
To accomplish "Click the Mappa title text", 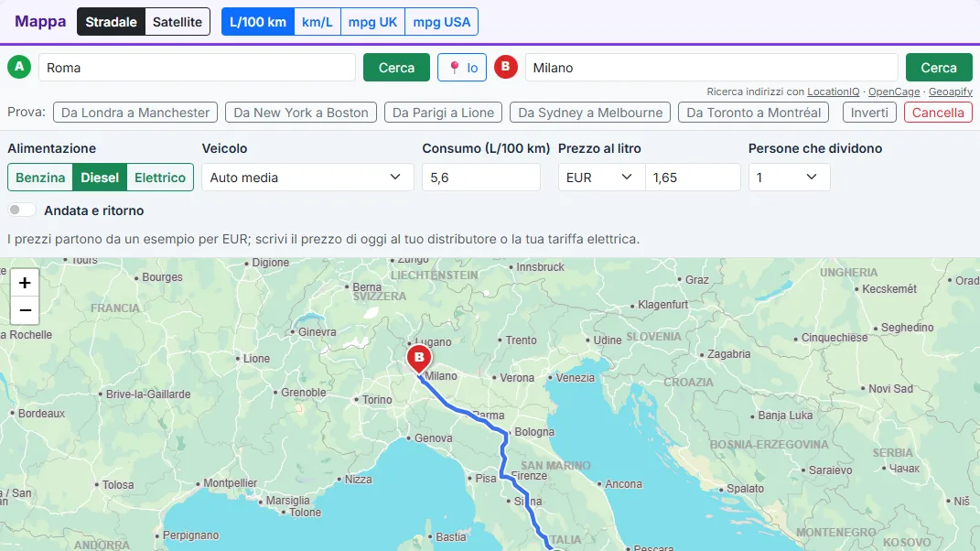I will point(40,21).
